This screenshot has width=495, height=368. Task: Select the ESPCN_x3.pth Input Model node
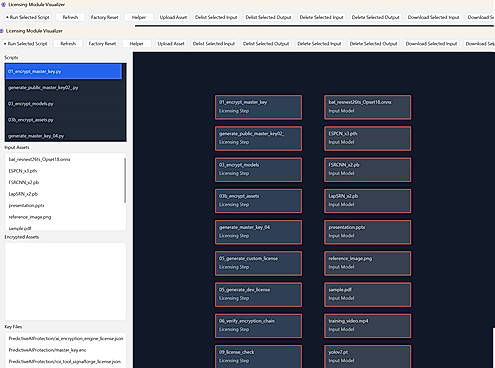[367, 138]
